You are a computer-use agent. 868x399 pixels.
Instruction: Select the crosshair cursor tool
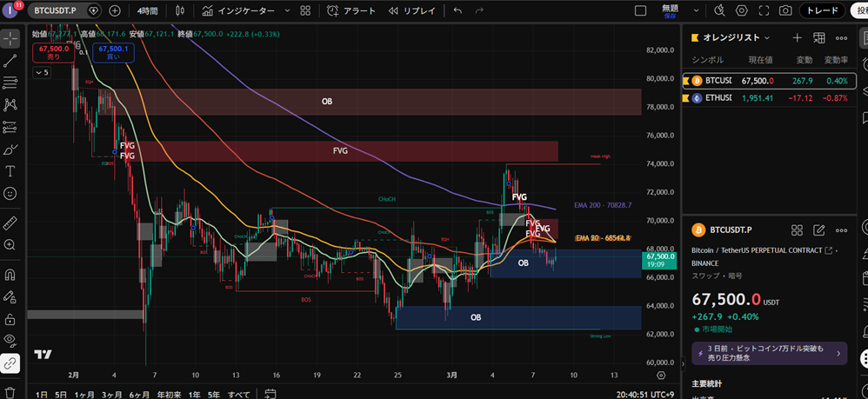tap(10, 39)
